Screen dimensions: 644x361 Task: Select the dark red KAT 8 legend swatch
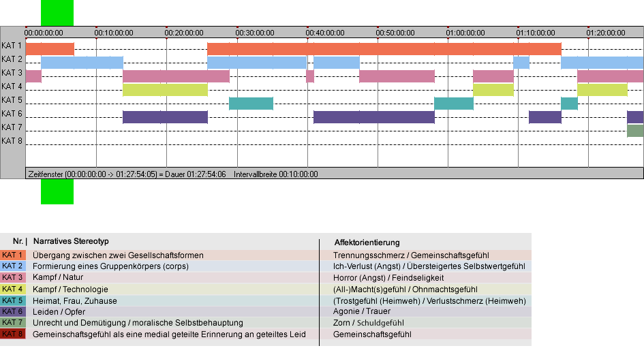coord(13,334)
